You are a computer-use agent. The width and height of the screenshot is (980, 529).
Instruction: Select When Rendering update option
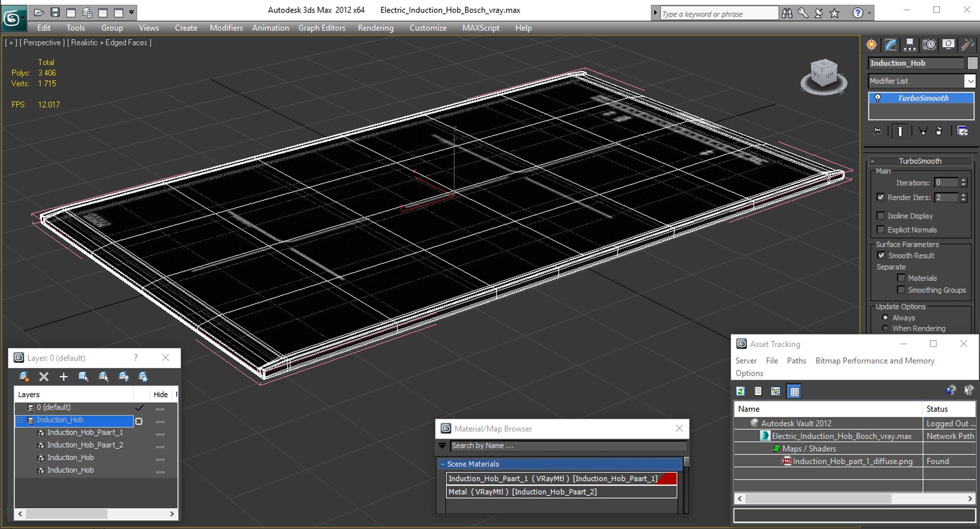[x=885, y=328]
